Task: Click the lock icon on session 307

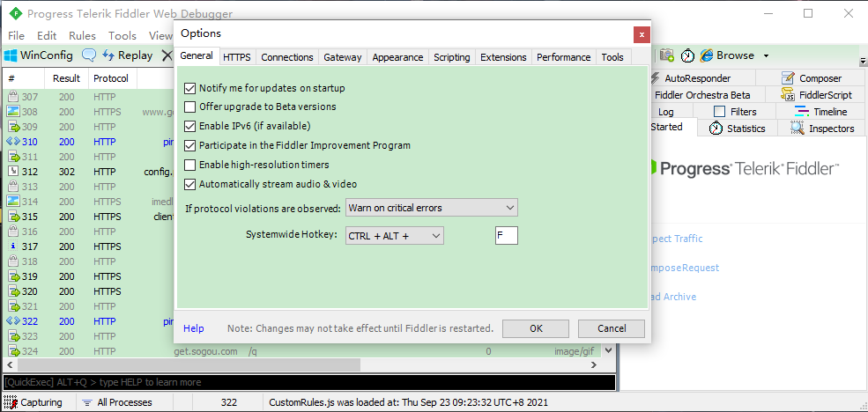Action: point(12,97)
